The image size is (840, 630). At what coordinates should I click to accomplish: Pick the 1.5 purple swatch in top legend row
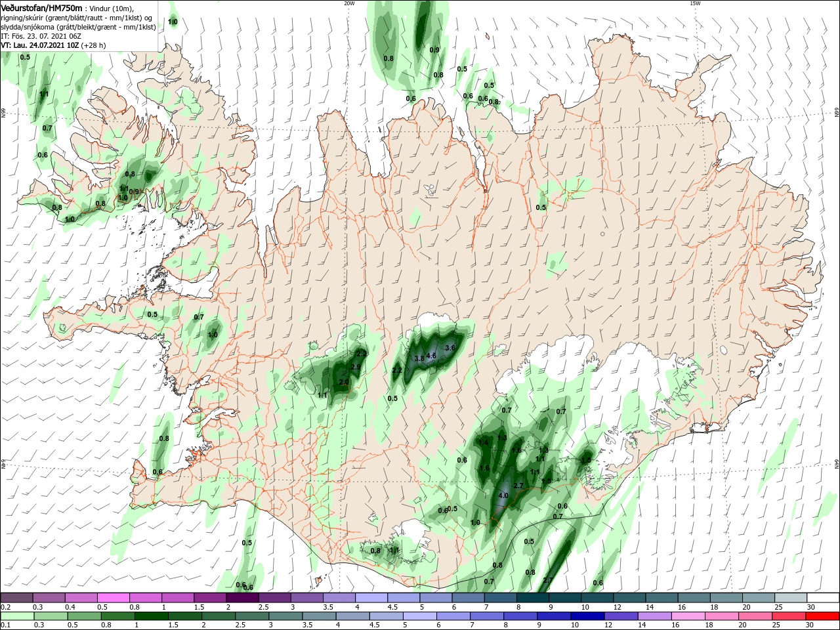(209, 597)
